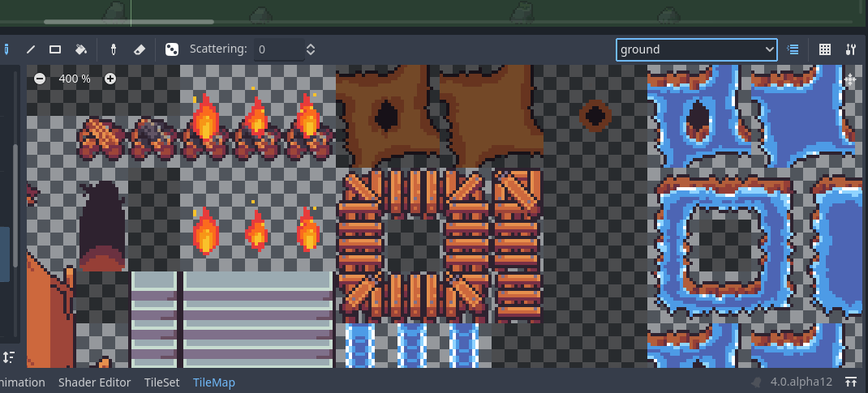This screenshot has width=868, height=393.
Task: Select the TileMap bottom tab
Action: [x=213, y=382]
